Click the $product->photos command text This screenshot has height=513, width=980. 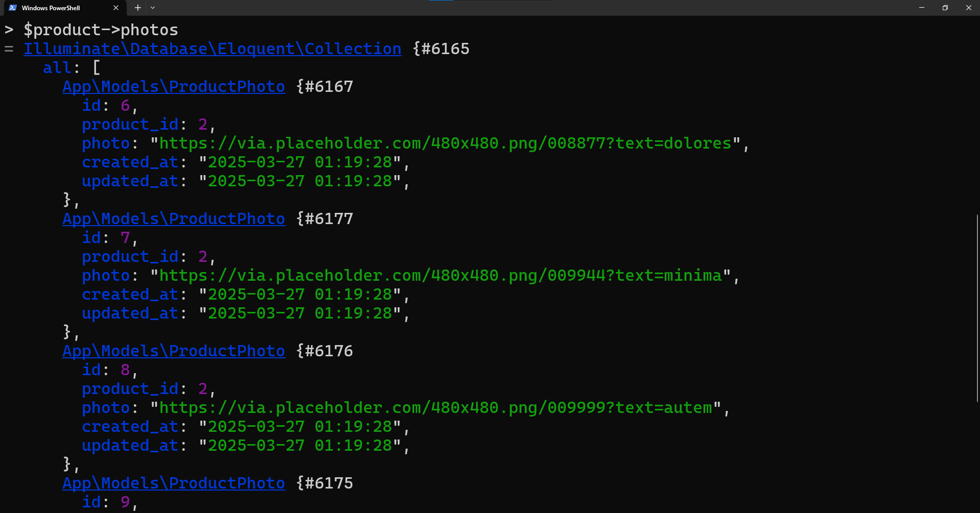[x=101, y=30]
